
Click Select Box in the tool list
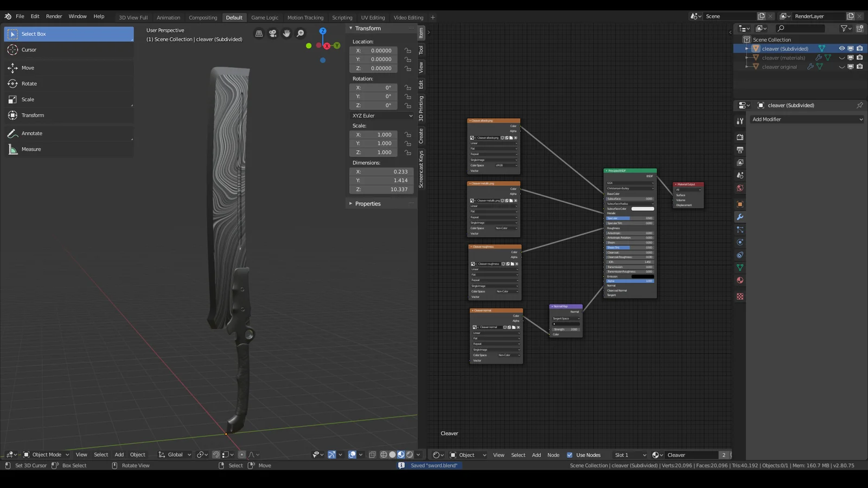(x=34, y=34)
